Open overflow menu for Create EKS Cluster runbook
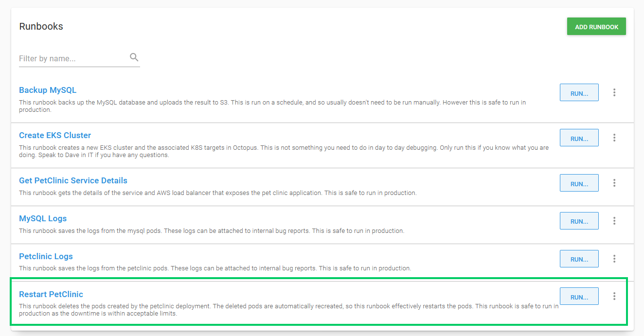 point(614,138)
